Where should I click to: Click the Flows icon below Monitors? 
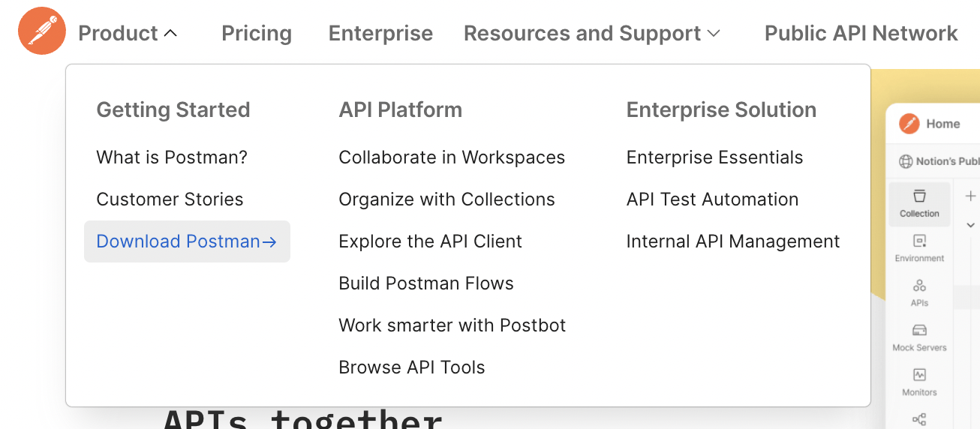[x=919, y=419]
